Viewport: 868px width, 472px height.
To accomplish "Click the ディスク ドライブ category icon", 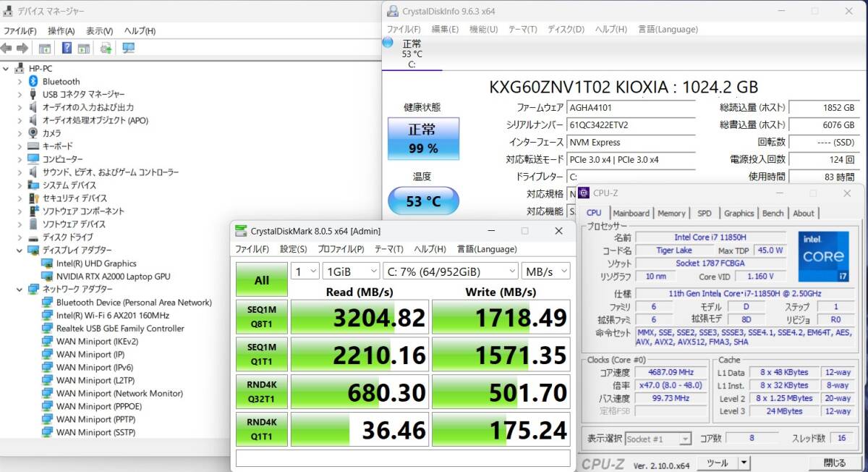I will pyautogui.click(x=33, y=237).
